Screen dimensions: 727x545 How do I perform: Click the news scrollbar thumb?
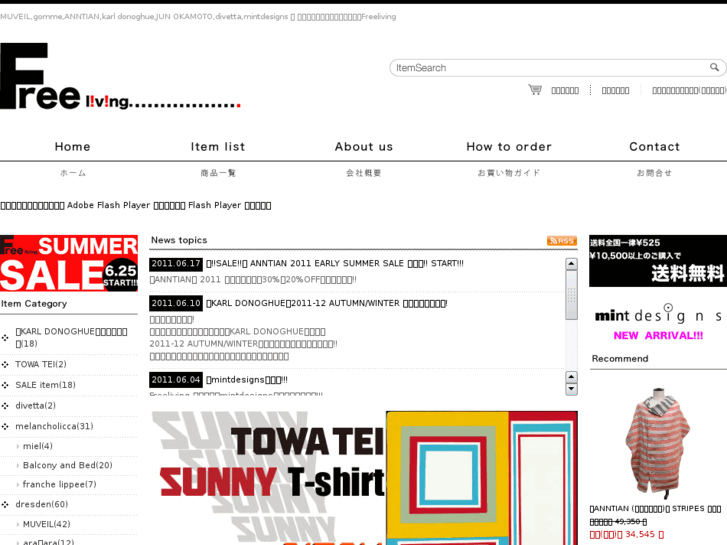point(571,295)
